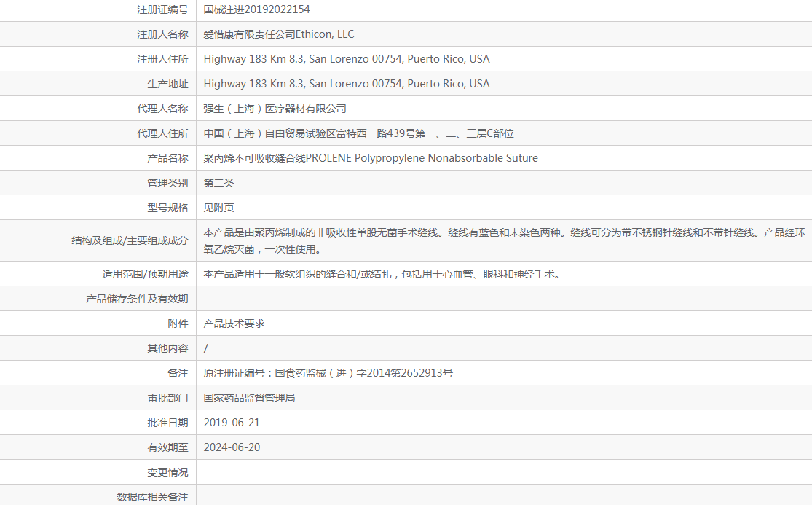Image resolution: width=812 pixels, height=505 pixels.
Task: Select the 见附页 value
Action: (218, 208)
